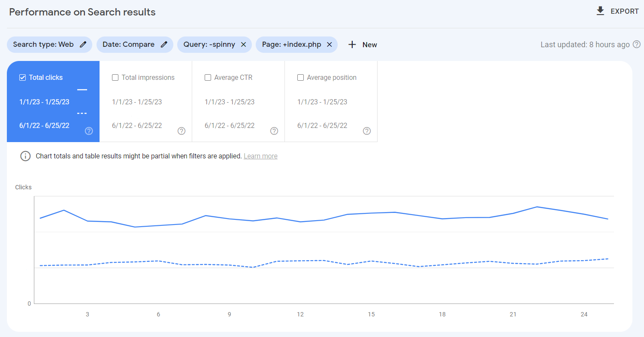Open help icon in Average CTR card
The width and height of the screenshot is (644, 337).
(274, 131)
